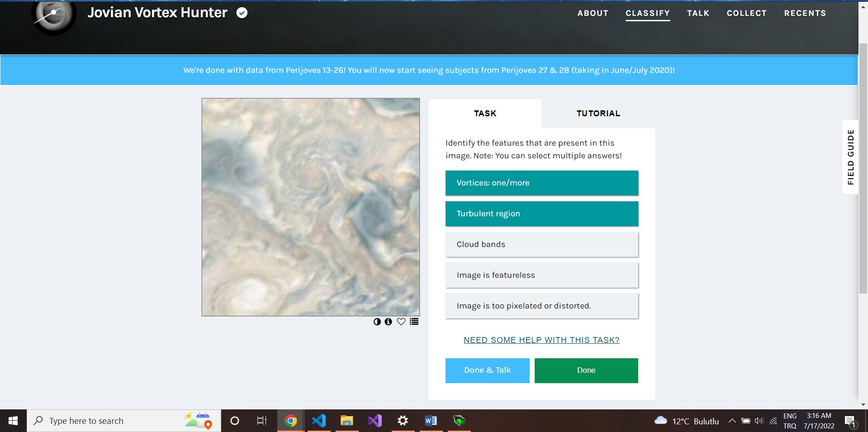This screenshot has height=432, width=868.
Task: Show hidden system tray icons chevron
Action: (732, 421)
